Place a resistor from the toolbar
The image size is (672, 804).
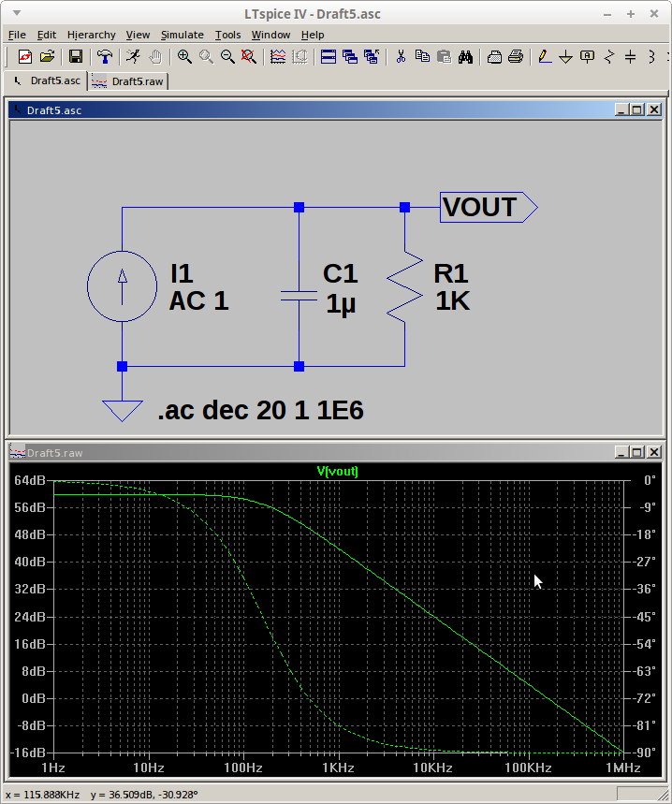tap(609, 56)
